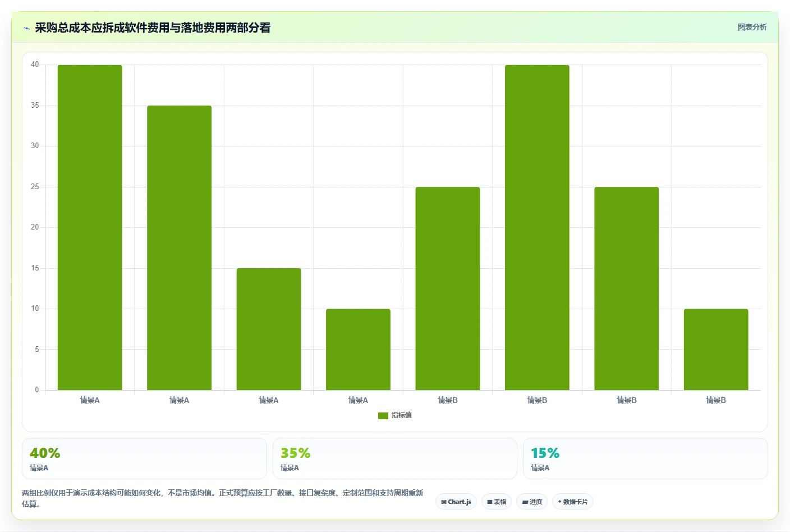The width and height of the screenshot is (790, 532).
Task: Click the y-axis tick label 0
Action: click(37, 390)
